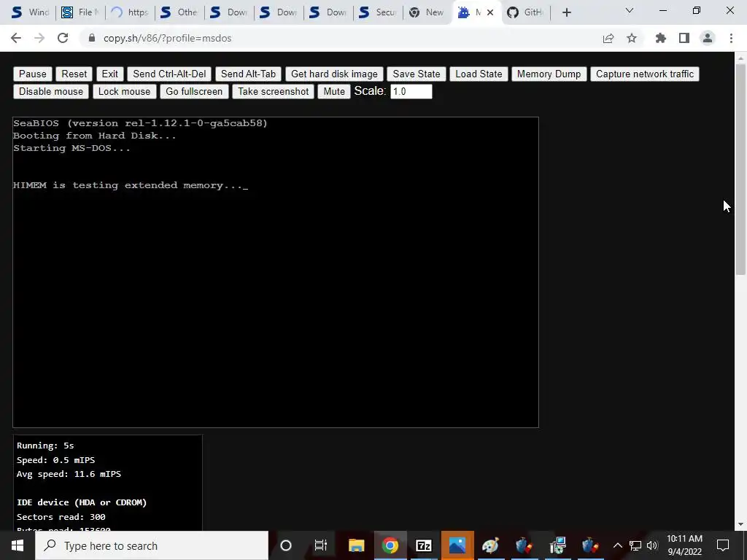Click the page vertical scrollbar
The height and width of the screenshot is (560, 747).
pyautogui.click(x=740, y=169)
